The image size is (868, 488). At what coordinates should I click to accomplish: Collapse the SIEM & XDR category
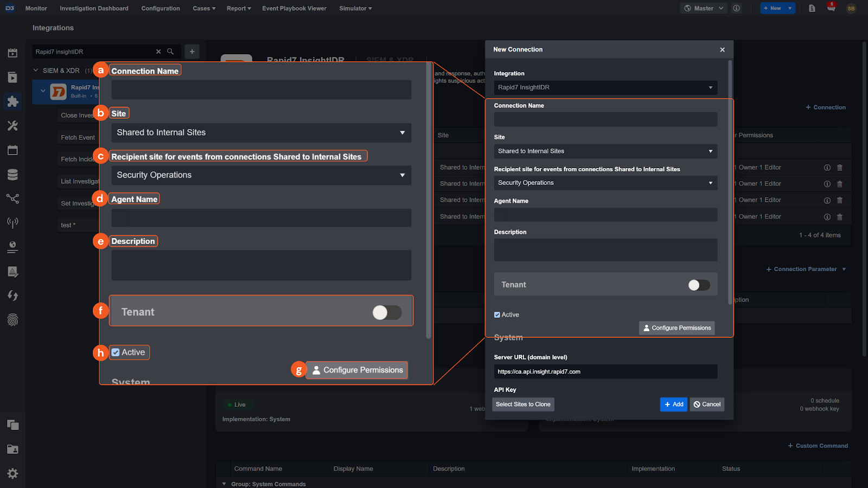pos(36,70)
